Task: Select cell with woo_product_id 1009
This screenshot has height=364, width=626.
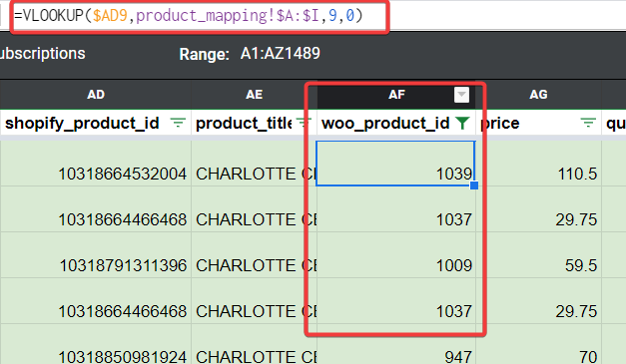Action: point(396,255)
